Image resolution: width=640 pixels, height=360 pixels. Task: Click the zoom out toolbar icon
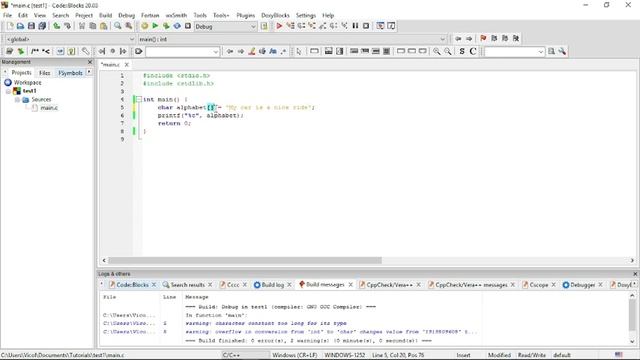[x=448, y=51]
